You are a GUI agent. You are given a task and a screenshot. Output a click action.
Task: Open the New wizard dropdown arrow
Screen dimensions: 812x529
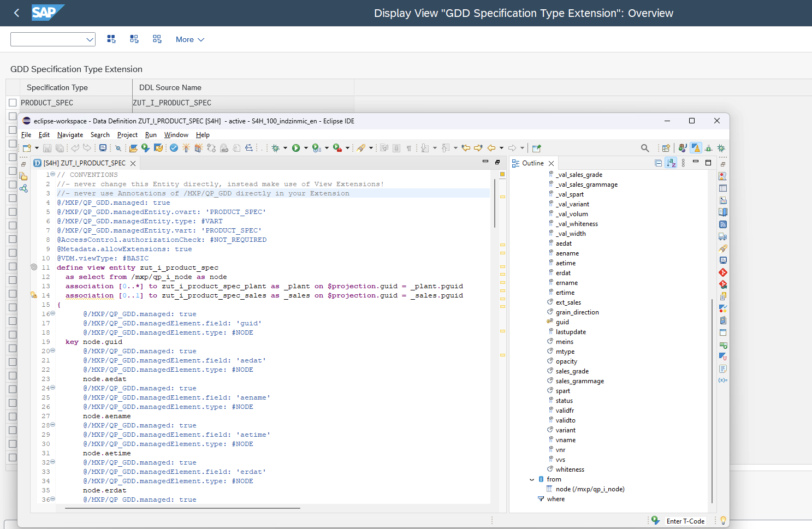pos(37,148)
